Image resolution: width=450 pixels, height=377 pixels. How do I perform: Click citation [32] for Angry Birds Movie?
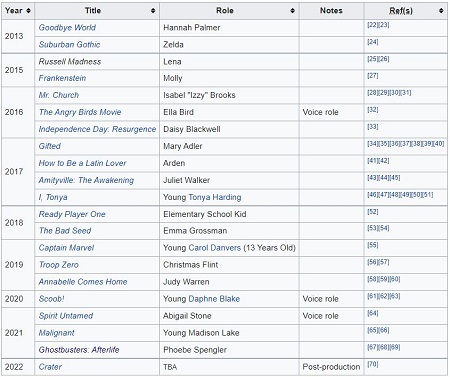coord(373,110)
